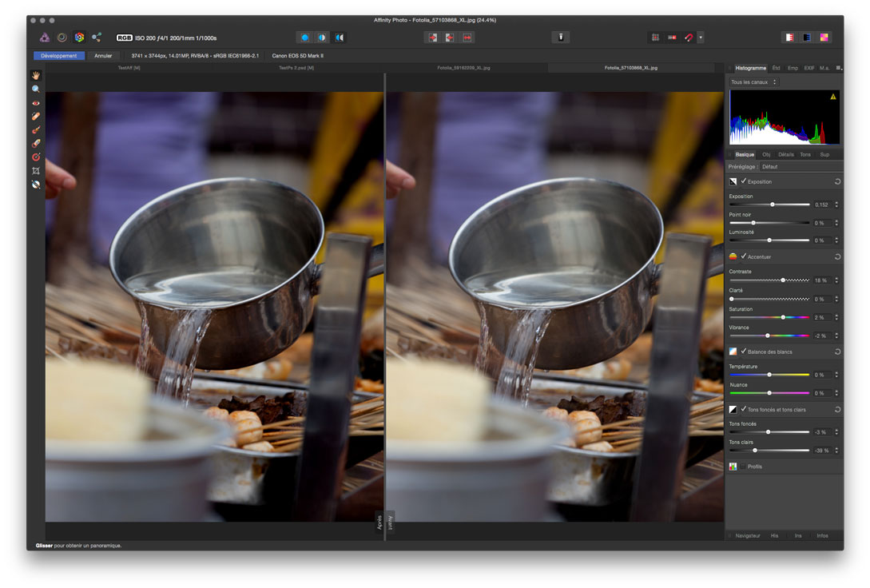The height and width of the screenshot is (588, 870).
Task: Select the Red Eye Removal tool
Action: pos(36,102)
